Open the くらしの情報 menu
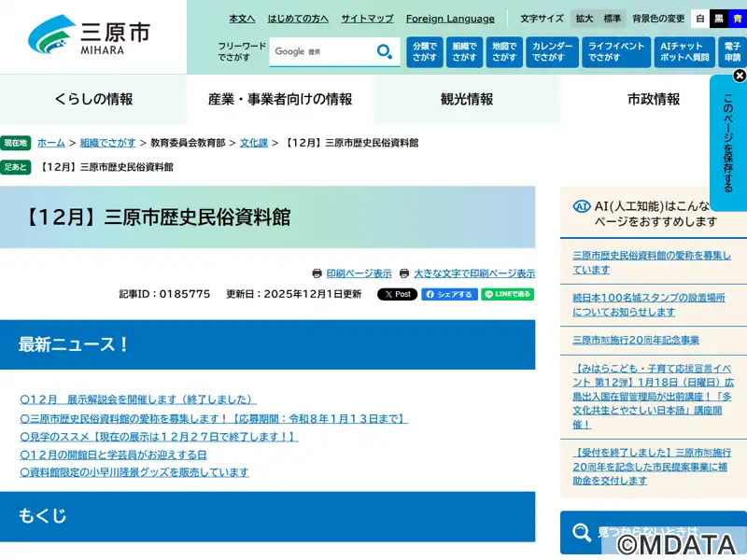The height and width of the screenshot is (560, 747). click(x=93, y=99)
